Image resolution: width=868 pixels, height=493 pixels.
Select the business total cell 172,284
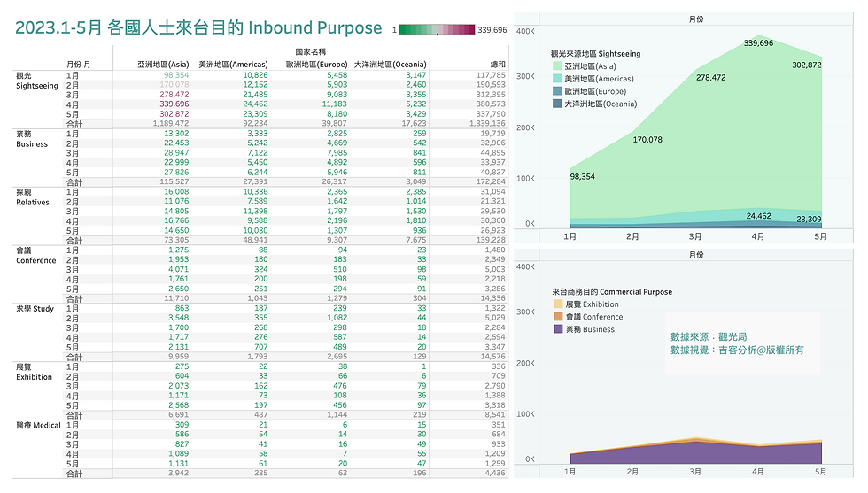[x=491, y=181]
